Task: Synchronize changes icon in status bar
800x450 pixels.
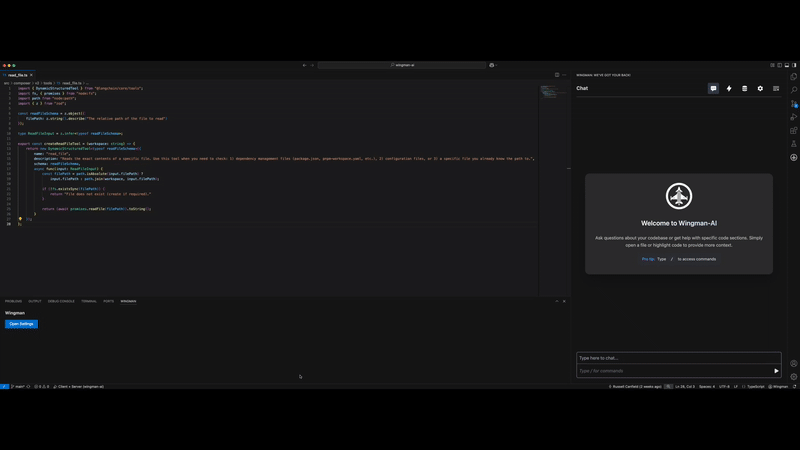Action: [28, 386]
